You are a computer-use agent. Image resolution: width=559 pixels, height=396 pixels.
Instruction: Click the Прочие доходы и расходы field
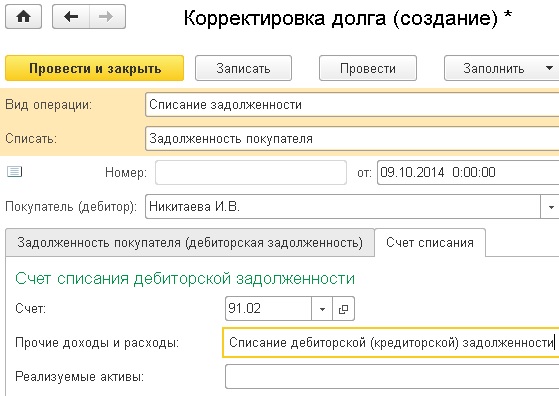(391, 343)
